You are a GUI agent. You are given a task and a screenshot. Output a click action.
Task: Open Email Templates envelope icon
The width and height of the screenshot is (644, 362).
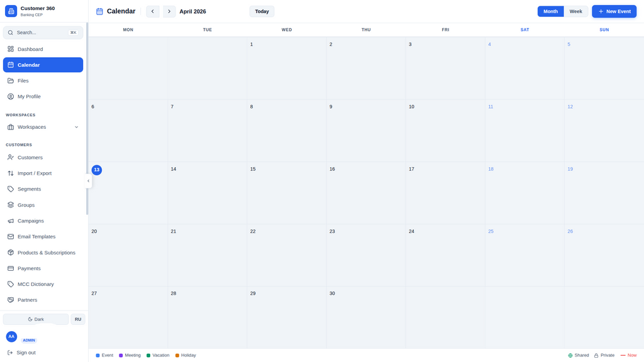coord(11,237)
